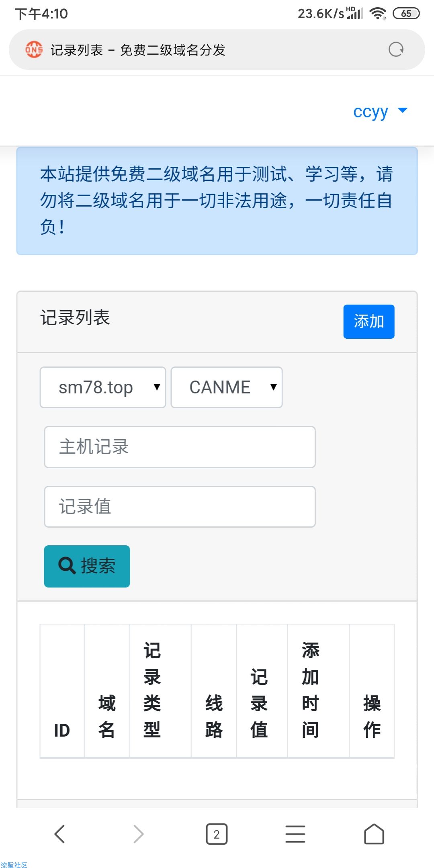Click the 搜索 search button

(x=87, y=566)
